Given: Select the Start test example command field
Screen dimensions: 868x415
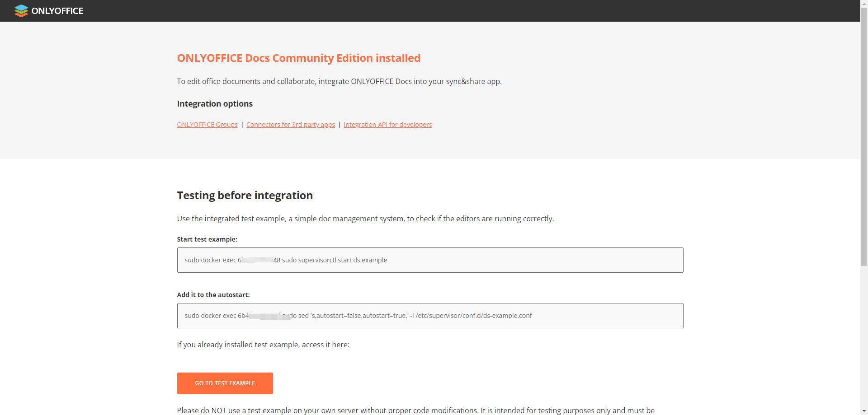Looking at the screenshot, I should click(430, 260).
